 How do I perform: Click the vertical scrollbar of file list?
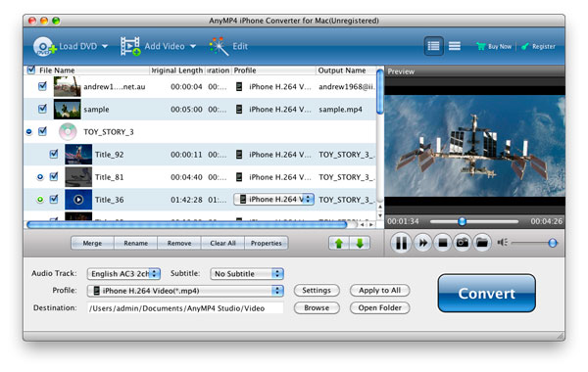click(380, 91)
